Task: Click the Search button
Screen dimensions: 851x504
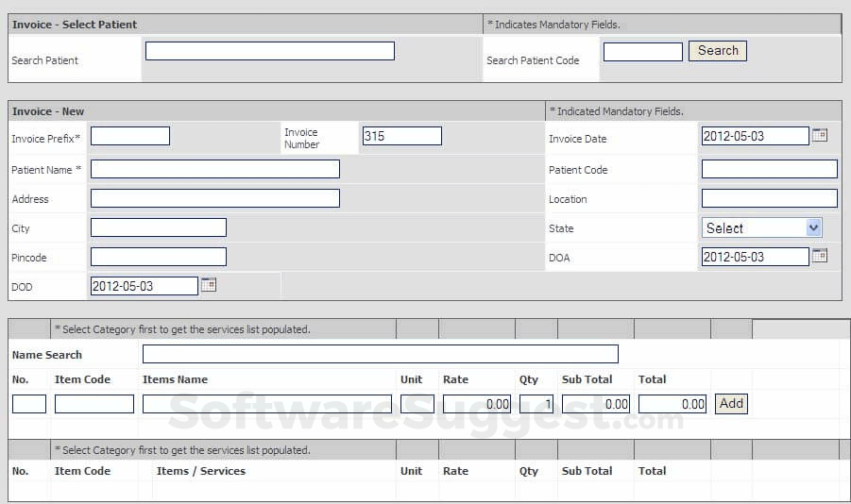Action: (x=718, y=51)
